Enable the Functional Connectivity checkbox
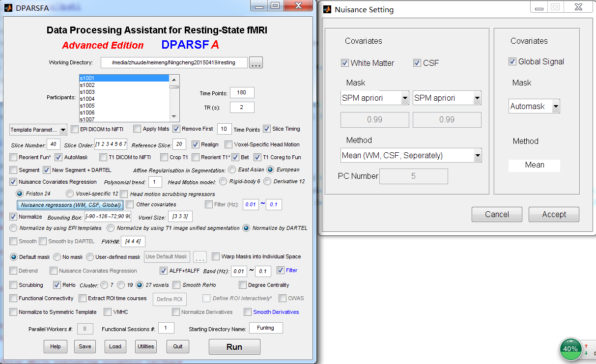 click(13, 298)
